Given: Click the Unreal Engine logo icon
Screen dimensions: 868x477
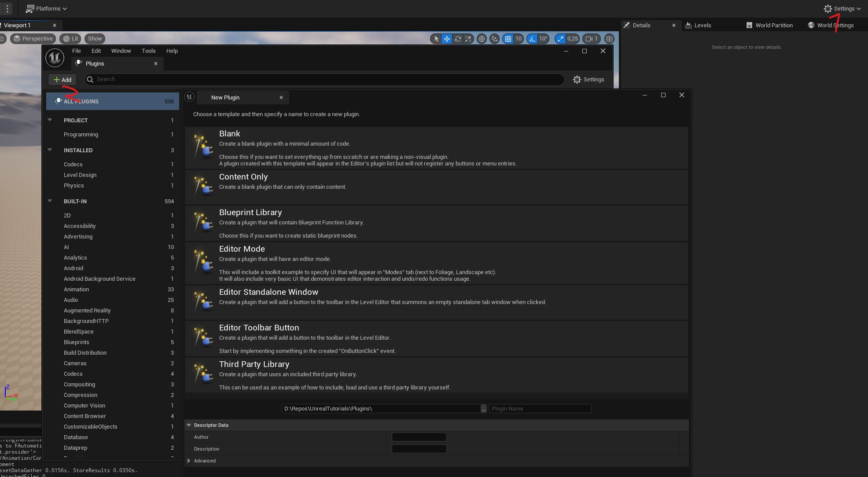Looking at the screenshot, I should 55,57.
